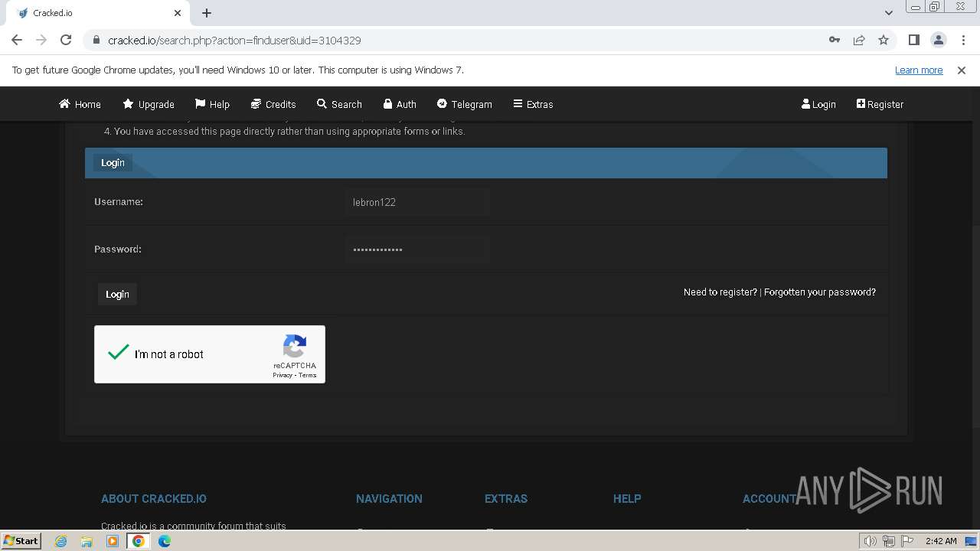
Task: Open the Auth menu item
Action: (400, 104)
